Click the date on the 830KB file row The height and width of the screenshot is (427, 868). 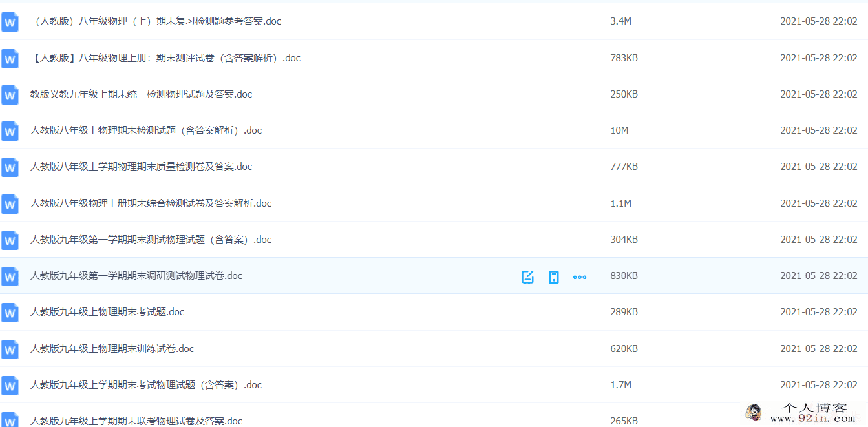coord(819,275)
